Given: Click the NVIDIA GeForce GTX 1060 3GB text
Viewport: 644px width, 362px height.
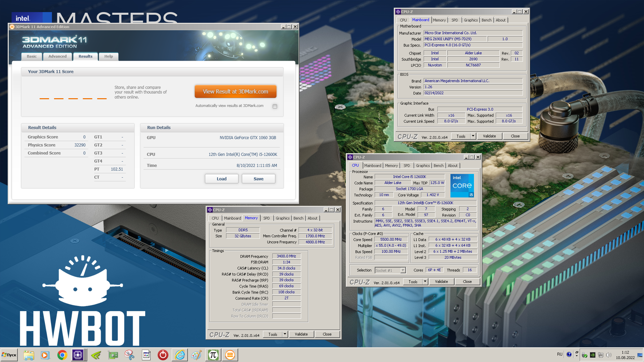Looking at the screenshot, I should (248, 138).
